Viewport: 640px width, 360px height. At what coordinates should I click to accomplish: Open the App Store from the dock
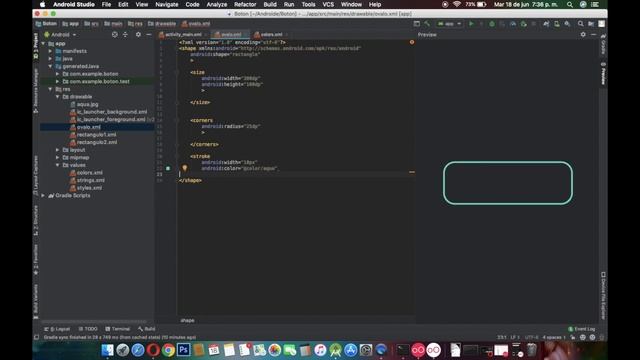pyautogui.click(x=351, y=350)
